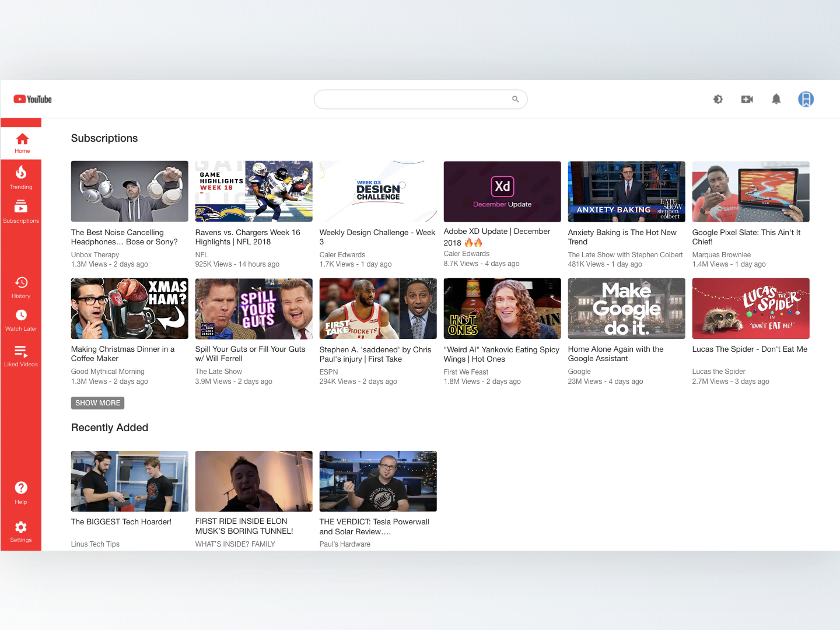The image size is (840, 630).
Task: Open title 'Weekly Design Challenge - Week 3'
Action: [377, 237]
